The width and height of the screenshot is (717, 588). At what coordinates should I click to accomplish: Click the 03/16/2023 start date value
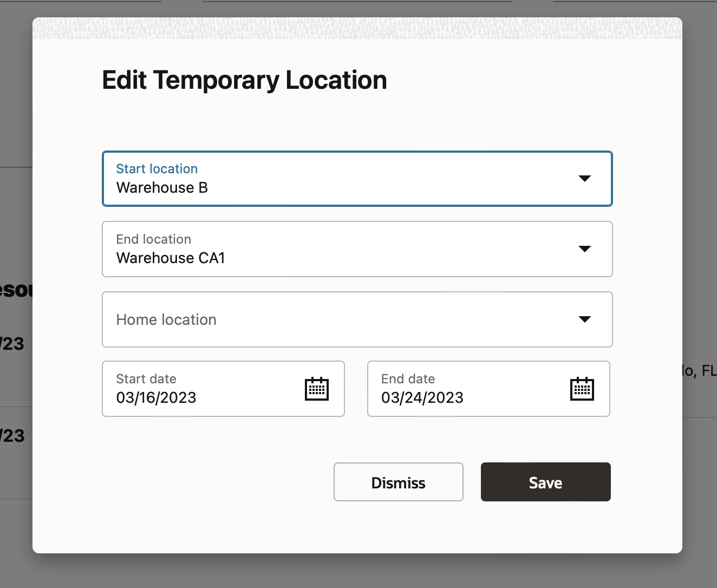(x=156, y=398)
